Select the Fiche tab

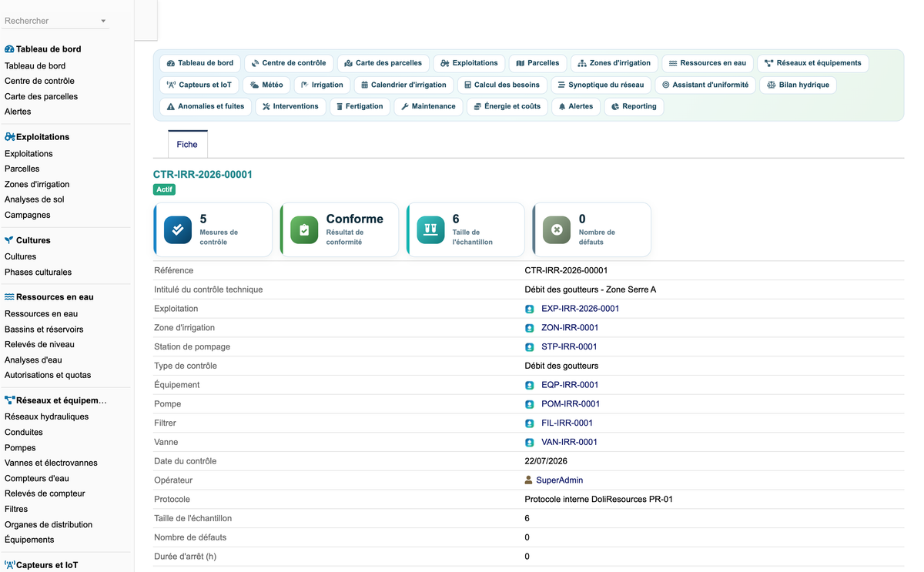[x=187, y=144]
